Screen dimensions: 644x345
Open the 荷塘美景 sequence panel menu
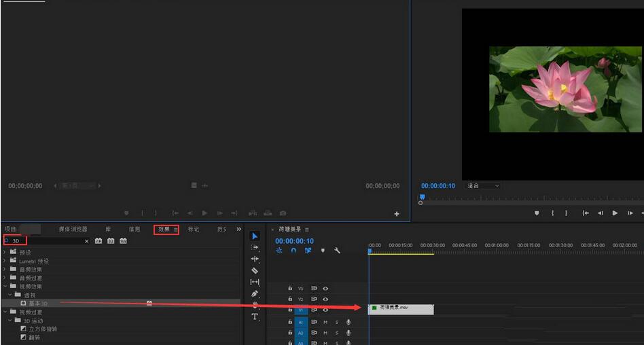[307, 230]
